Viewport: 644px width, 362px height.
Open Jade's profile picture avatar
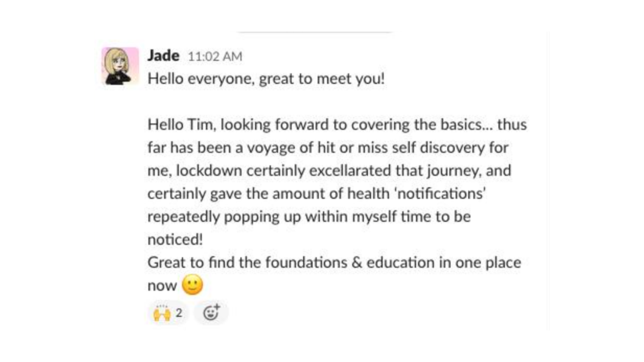pos(120,66)
